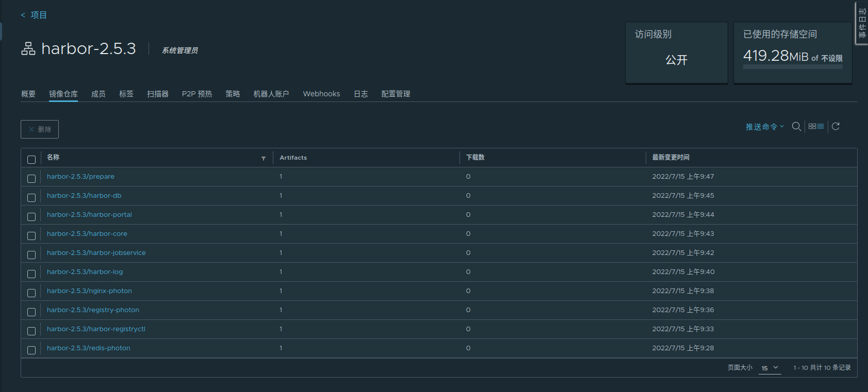Open the event log side panel
868x392 pixels.
coord(862,23)
